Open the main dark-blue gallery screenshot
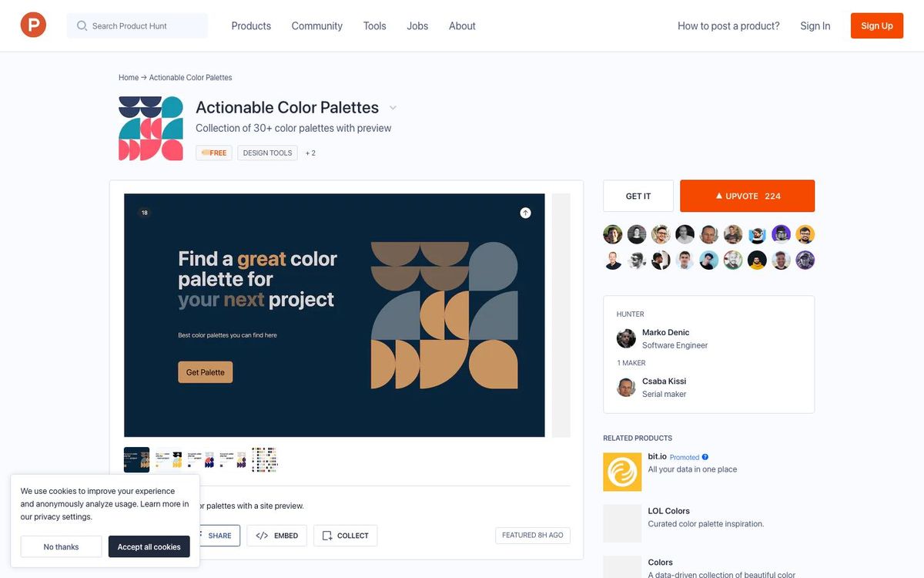The height and width of the screenshot is (578, 924). click(x=334, y=314)
